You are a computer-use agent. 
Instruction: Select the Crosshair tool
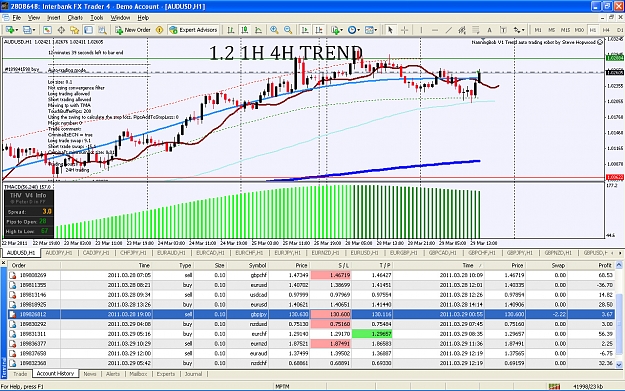click(404, 30)
